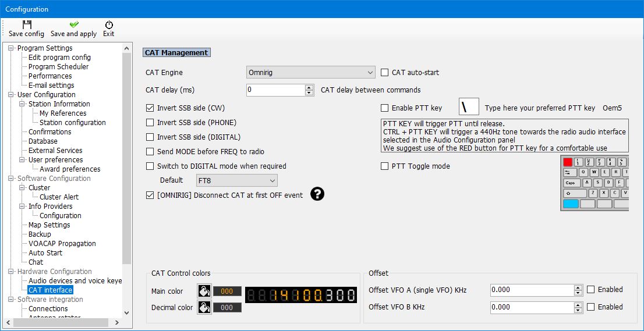Viewport: 644px width, 331px height.
Task: Open Audio devices and voice keyer settings
Action: tap(75, 281)
